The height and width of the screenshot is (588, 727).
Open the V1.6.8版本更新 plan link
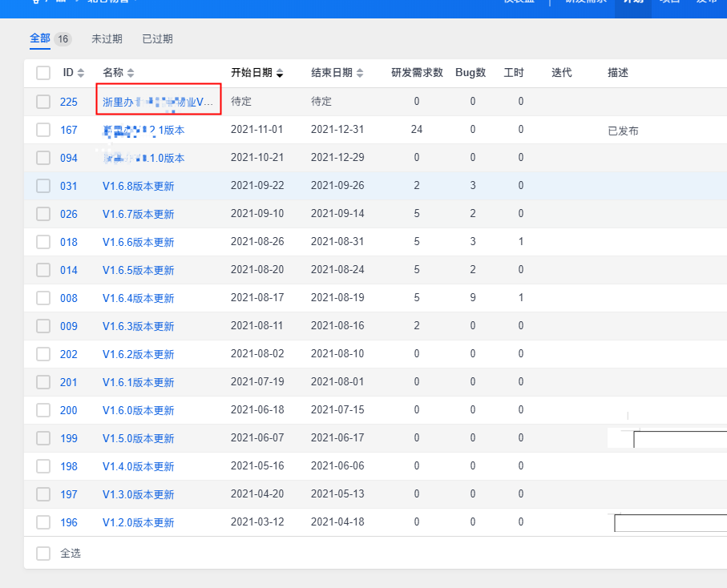pyautogui.click(x=138, y=186)
